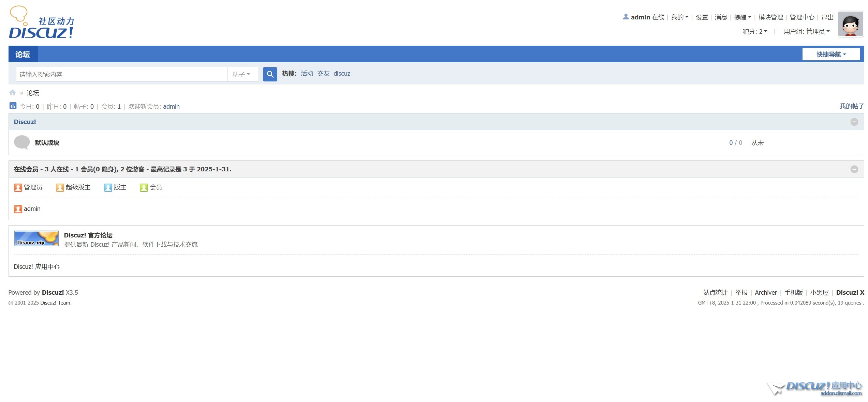Click 举报 in the footer
868x402 pixels.
[x=741, y=293]
